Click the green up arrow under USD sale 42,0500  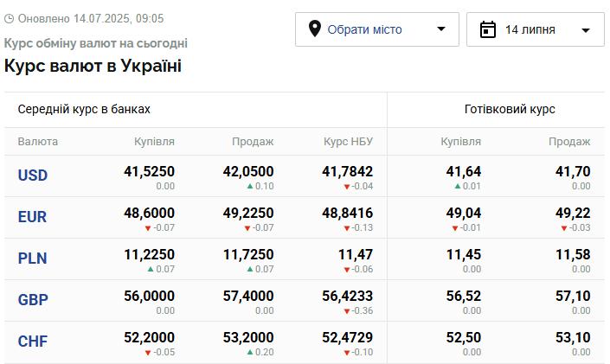tap(250, 186)
